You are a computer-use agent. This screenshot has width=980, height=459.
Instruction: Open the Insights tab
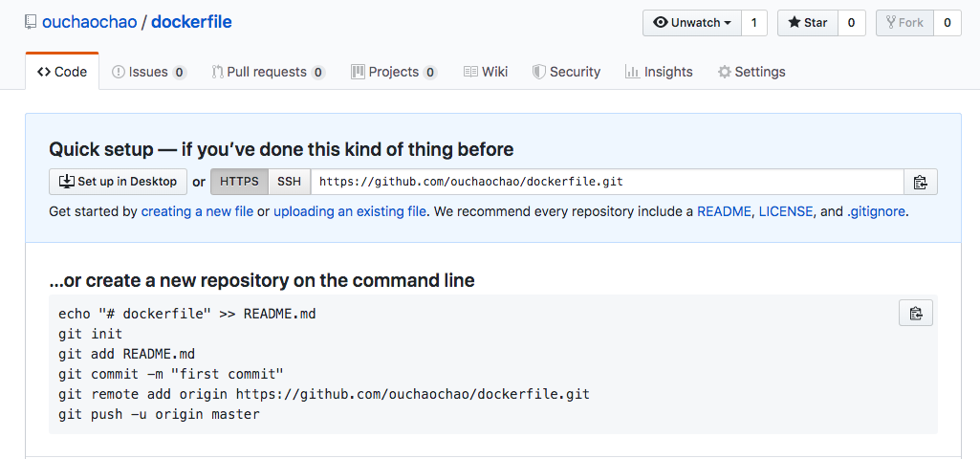coord(659,72)
